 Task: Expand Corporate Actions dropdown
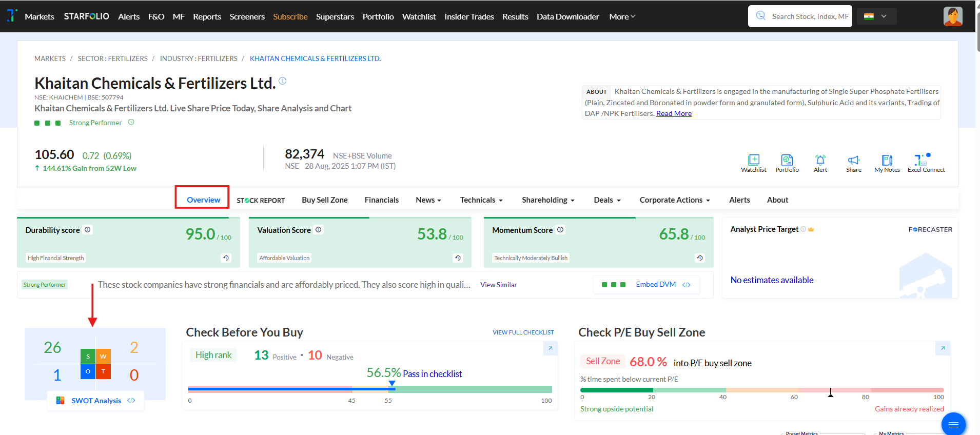pyautogui.click(x=675, y=200)
